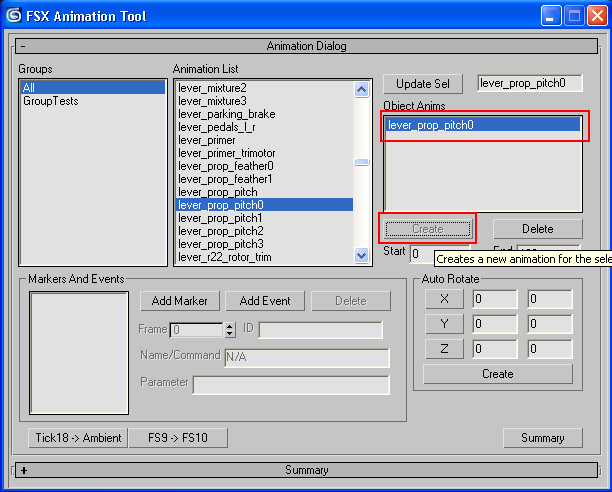Click the Add Marker button
Image resolution: width=612 pixels, height=492 pixels.
point(180,301)
